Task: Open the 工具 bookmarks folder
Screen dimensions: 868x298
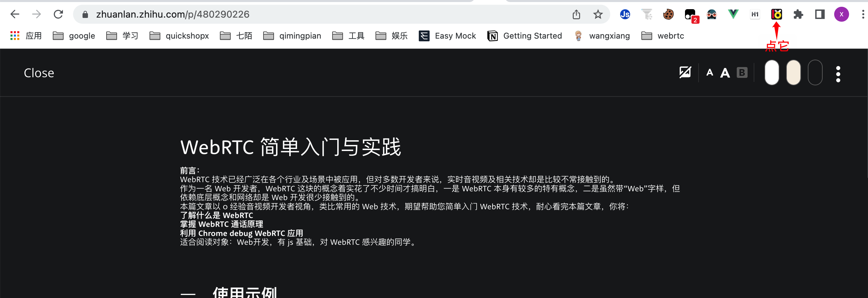Action: 348,36
